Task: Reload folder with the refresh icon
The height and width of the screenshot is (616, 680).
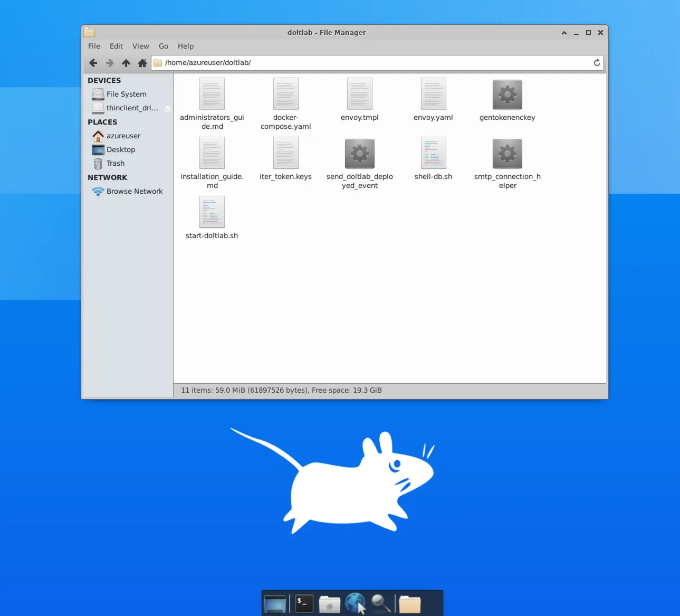Action: (597, 63)
